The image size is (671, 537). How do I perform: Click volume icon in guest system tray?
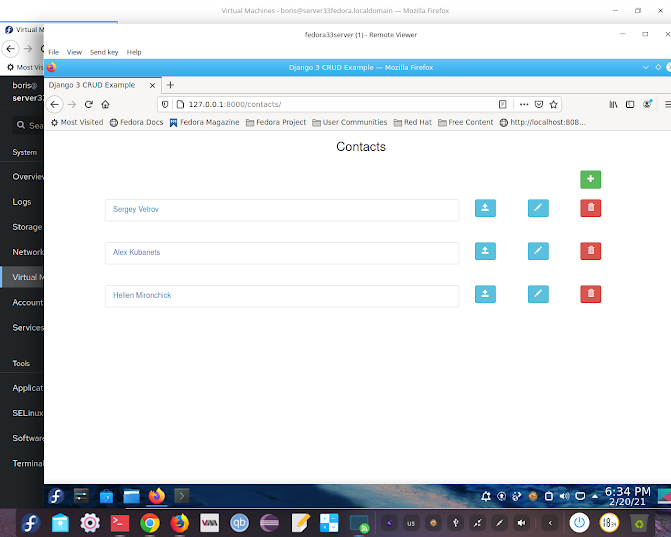(x=564, y=496)
